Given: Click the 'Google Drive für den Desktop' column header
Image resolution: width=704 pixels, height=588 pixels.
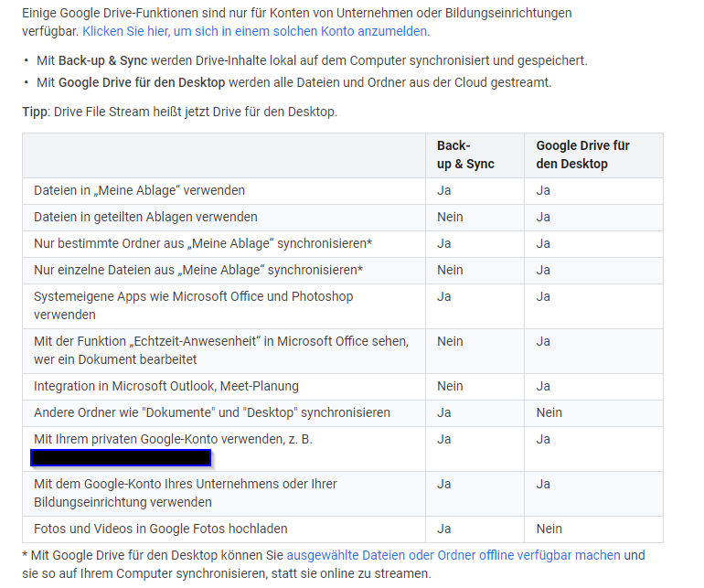Looking at the screenshot, I should click(582, 155).
